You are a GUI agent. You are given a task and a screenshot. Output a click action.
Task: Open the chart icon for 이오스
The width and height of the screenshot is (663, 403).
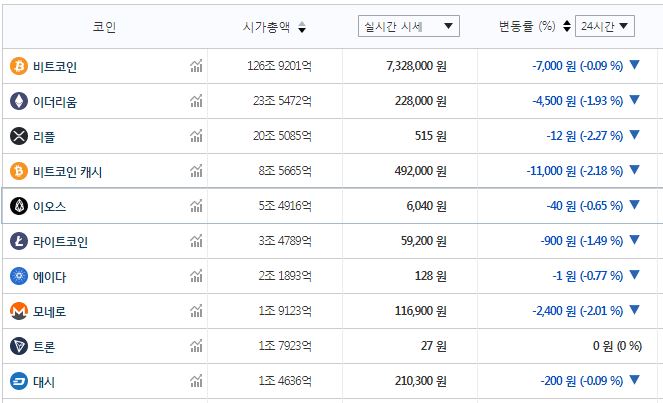click(196, 207)
